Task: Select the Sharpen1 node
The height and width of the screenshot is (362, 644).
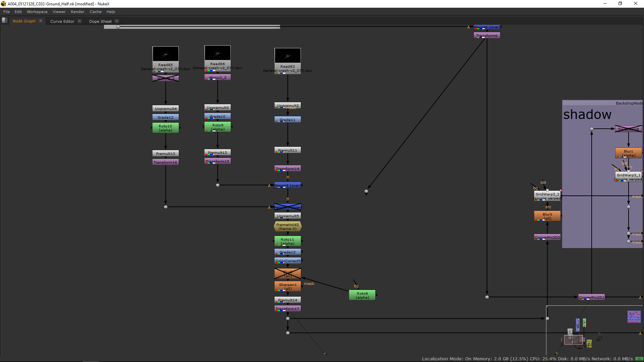Action: (287, 287)
